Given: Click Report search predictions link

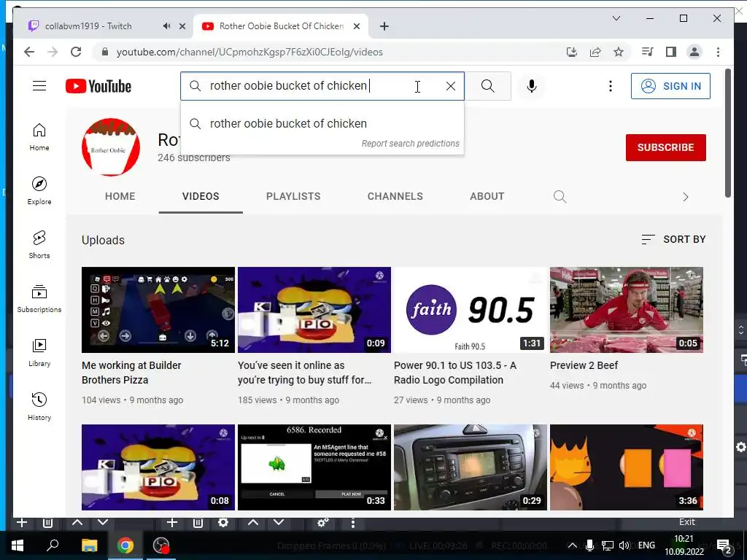Looking at the screenshot, I should click(x=410, y=144).
